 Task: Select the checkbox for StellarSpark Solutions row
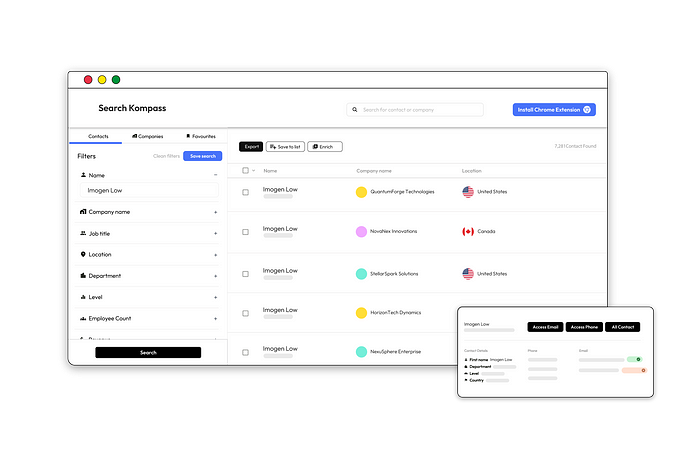(x=246, y=274)
